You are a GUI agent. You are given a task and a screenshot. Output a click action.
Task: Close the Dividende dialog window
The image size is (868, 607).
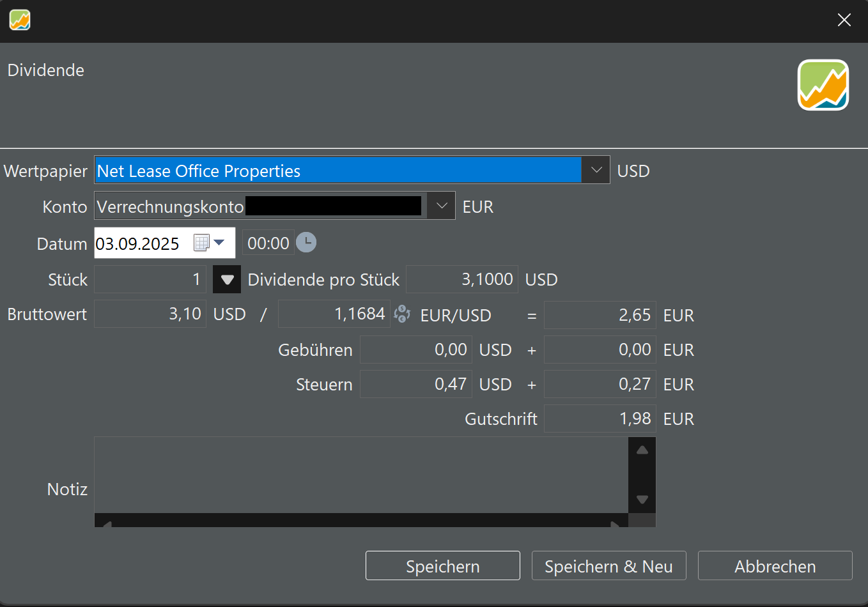coord(844,20)
